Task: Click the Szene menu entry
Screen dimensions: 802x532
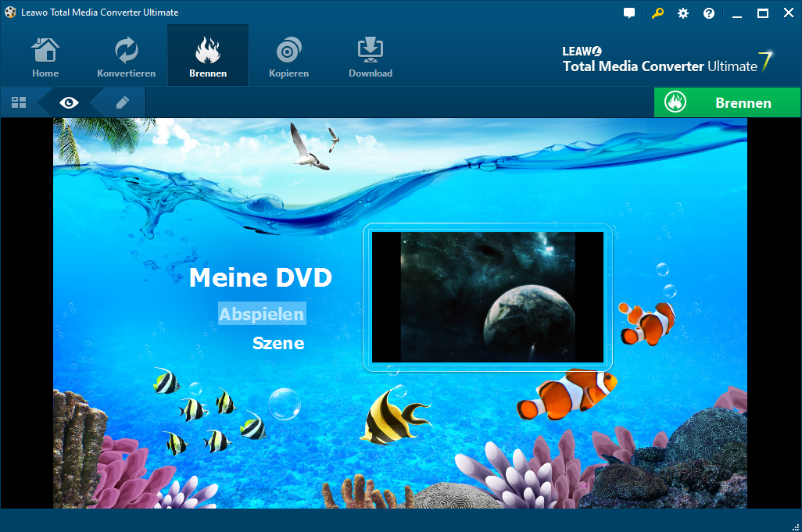Action: coord(278,343)
